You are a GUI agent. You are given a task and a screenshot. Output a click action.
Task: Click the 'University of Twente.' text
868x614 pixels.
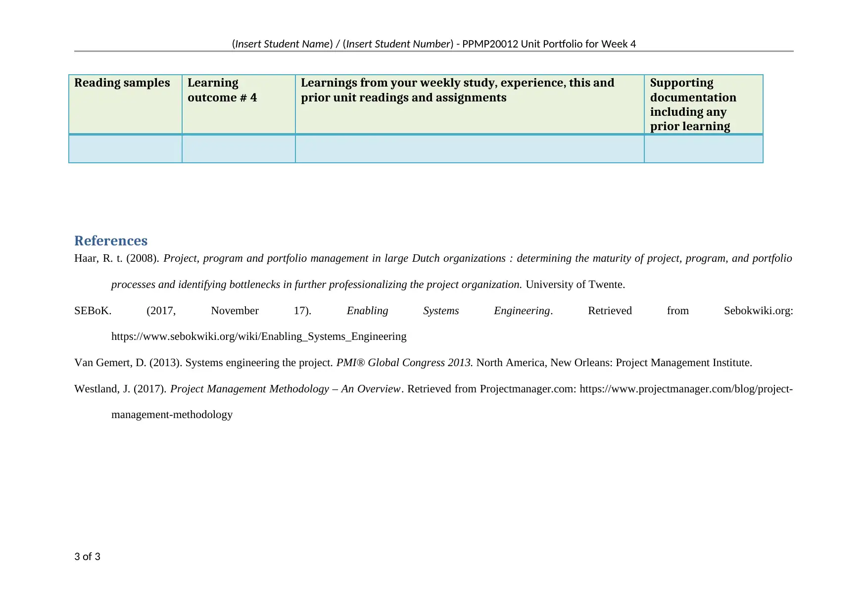click(576, 284)
